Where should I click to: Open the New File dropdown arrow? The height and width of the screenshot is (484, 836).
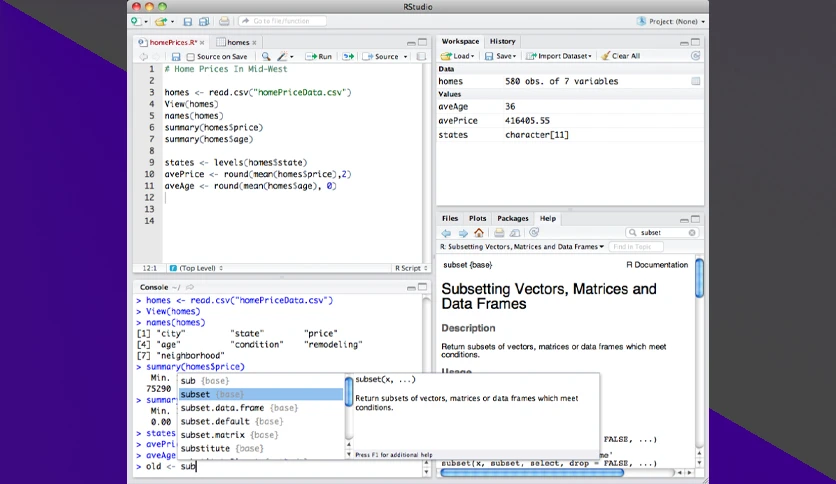pos(146,22)
